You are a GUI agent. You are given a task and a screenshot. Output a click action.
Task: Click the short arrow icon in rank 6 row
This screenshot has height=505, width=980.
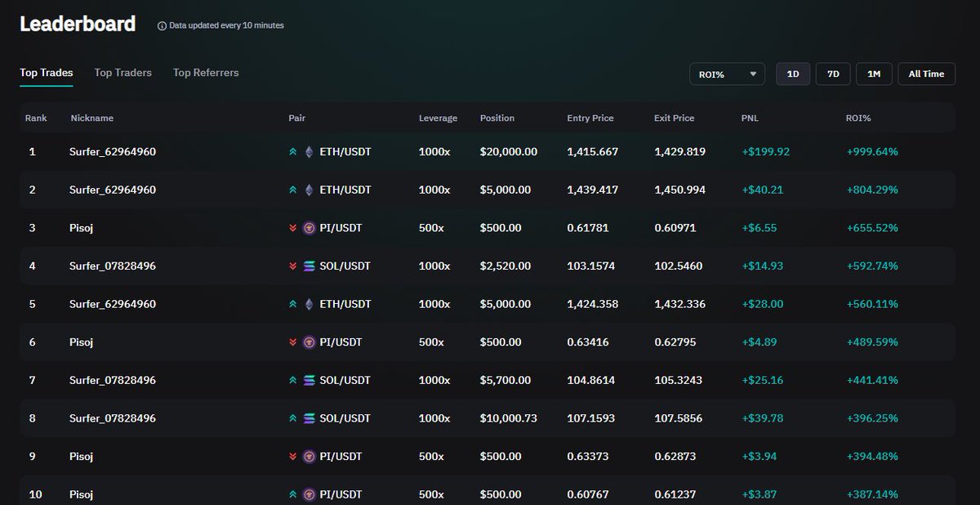tap(293, 342)
